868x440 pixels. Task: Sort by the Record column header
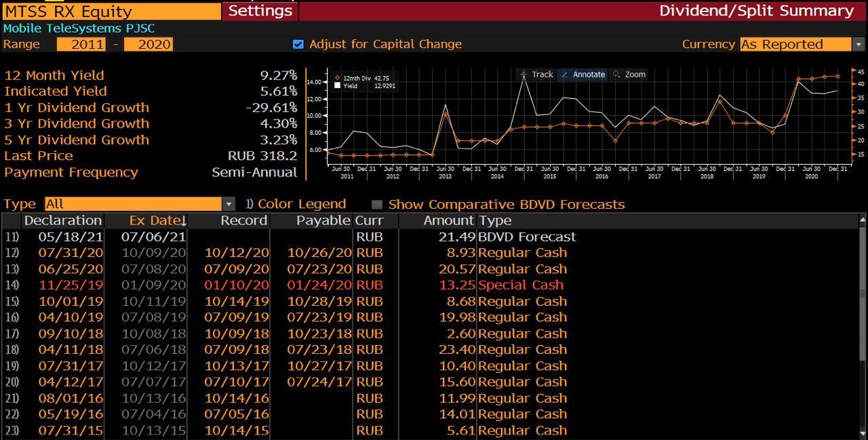tap(243, 220)
